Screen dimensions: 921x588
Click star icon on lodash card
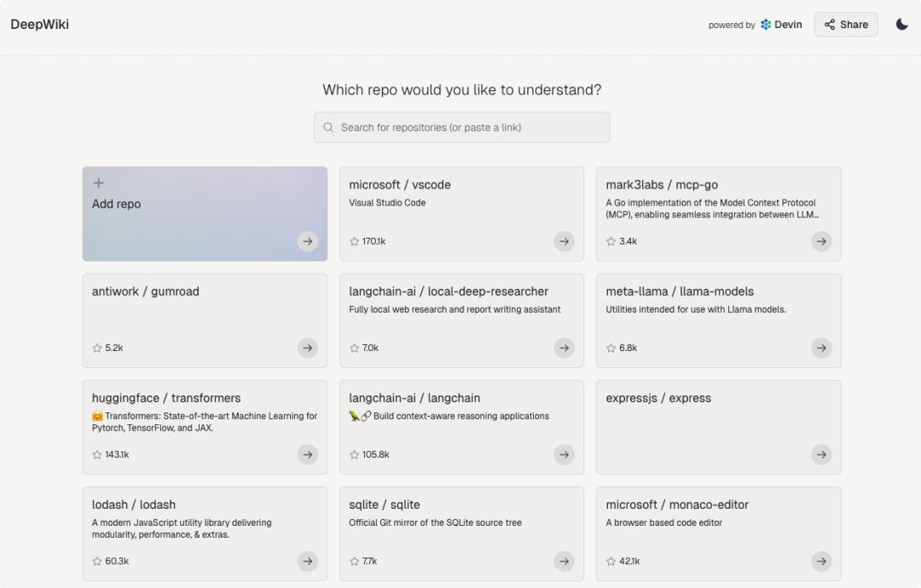(97, 562)
